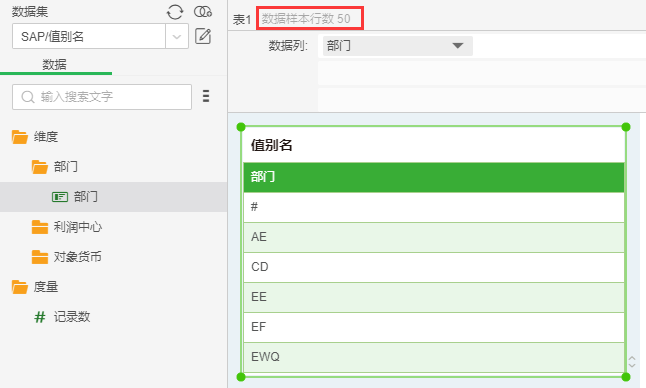This screenshot has width=646, height=388.
Task: Expand the 对象货币 folder
Action: coord(77,257)
